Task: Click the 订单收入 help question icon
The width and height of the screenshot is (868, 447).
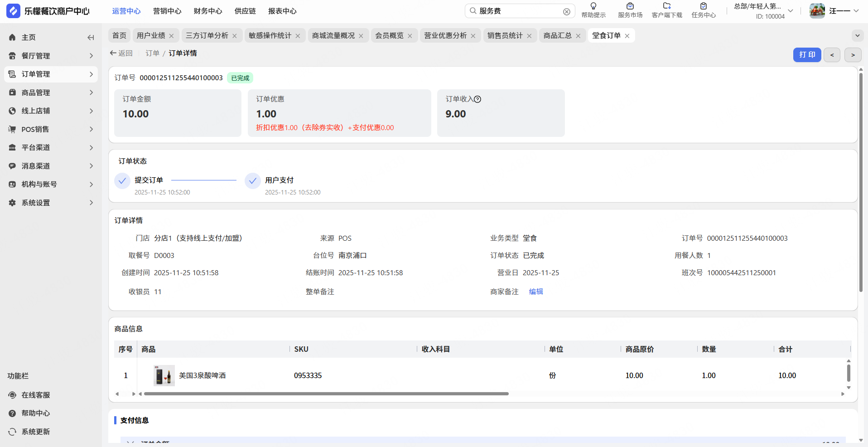Action: pos(477,99)
